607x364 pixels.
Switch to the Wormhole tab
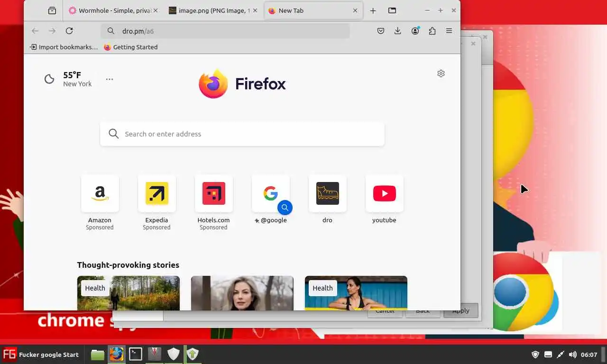(114, 10)
